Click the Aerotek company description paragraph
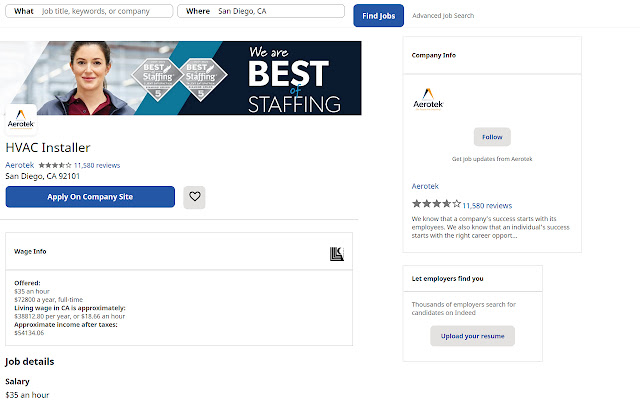Image resolution: width=640 pixels, height=400 pixels. (x=490, y=227)
